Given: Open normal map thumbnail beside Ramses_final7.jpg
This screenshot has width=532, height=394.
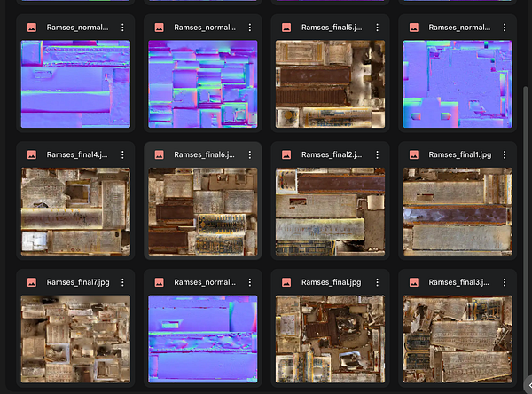Looking at the screenshot, I should [203, 339].
